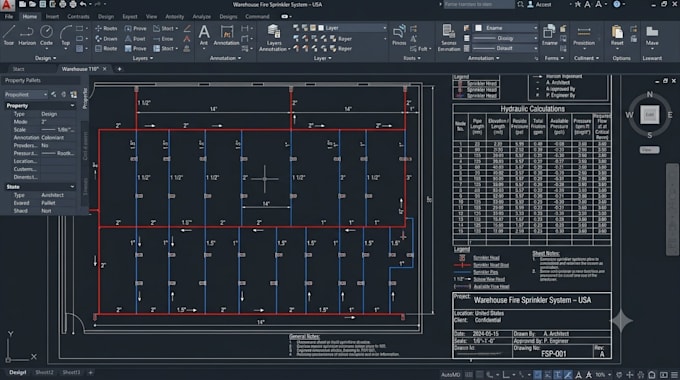Click the search magnifier icon in title bar

point(520,4)
